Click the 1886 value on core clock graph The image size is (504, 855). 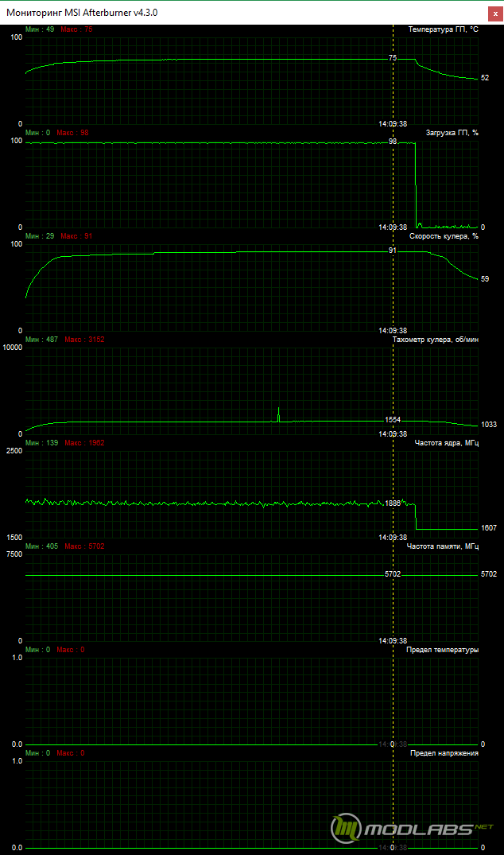pos(393,503)
